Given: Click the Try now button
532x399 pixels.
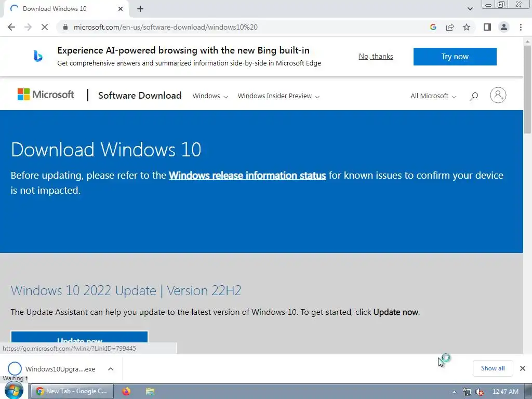Looking at the screenshot, I should coord(455,56).
